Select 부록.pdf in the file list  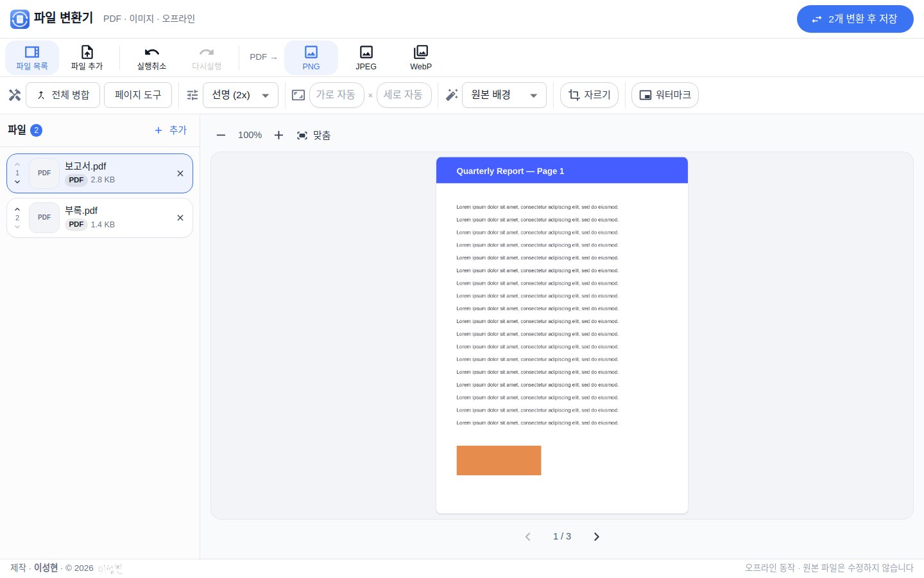[x=99, y=218]
